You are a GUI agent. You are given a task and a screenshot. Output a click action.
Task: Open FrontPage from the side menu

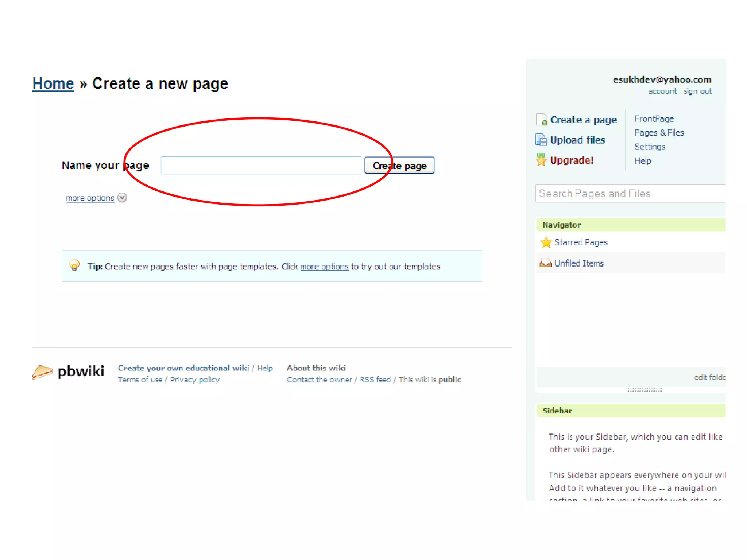coord(654,119)
